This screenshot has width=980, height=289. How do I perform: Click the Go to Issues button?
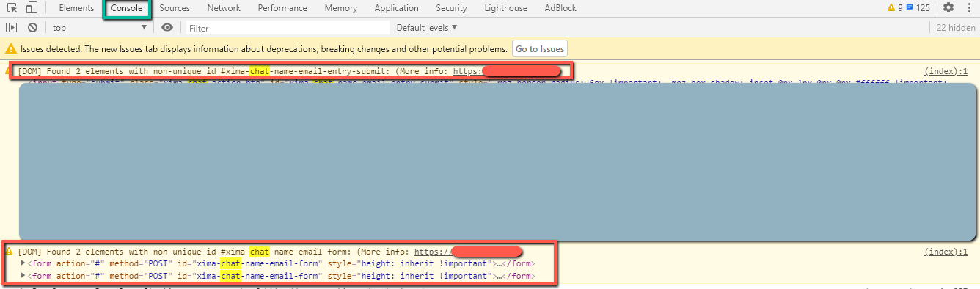tap(540, 49)
